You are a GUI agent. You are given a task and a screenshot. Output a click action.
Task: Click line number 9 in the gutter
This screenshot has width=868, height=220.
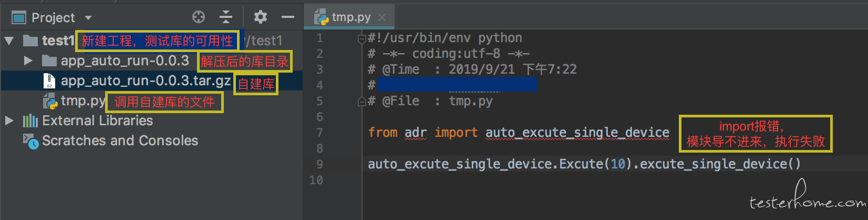319,164
